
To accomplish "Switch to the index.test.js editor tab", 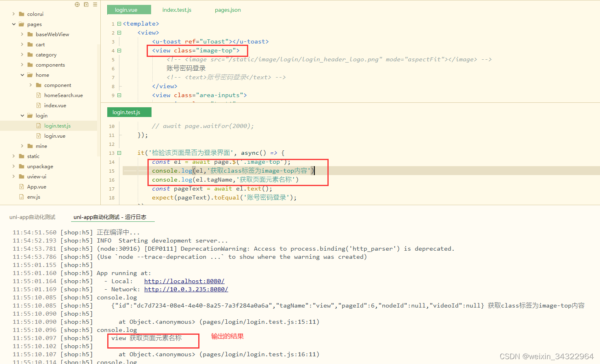I will [177, 10].
